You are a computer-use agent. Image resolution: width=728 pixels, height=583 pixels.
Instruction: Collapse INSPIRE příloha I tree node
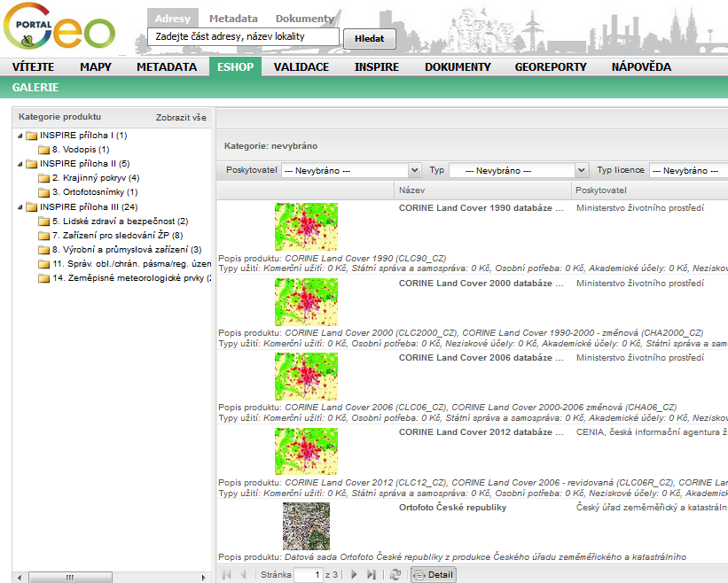(x=20, y=136)
